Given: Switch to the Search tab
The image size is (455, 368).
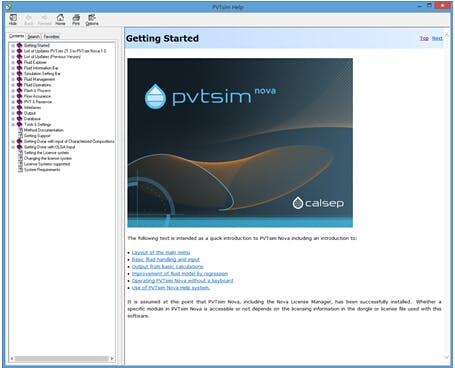Looking at the screenshot, I should (34, 37).
